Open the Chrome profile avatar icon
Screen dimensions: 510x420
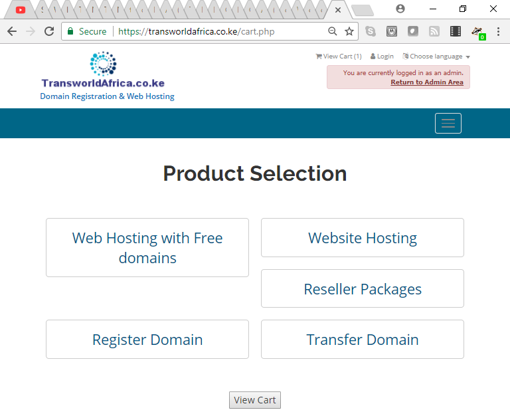(x=400, y=9)
